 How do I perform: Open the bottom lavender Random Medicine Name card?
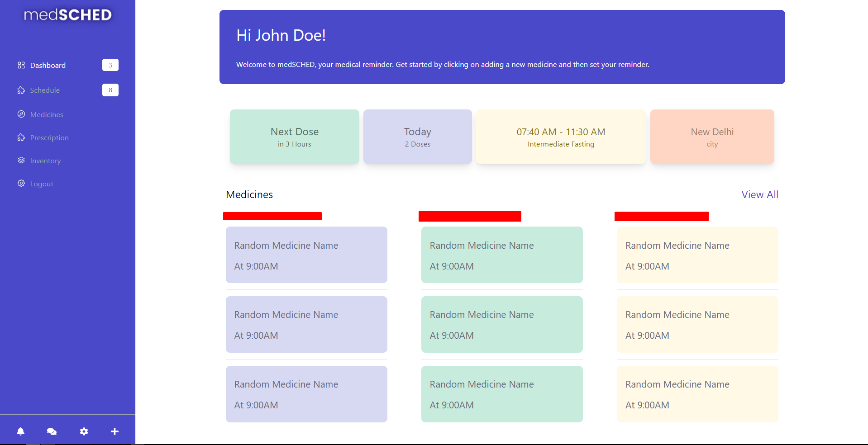(306, 394)
